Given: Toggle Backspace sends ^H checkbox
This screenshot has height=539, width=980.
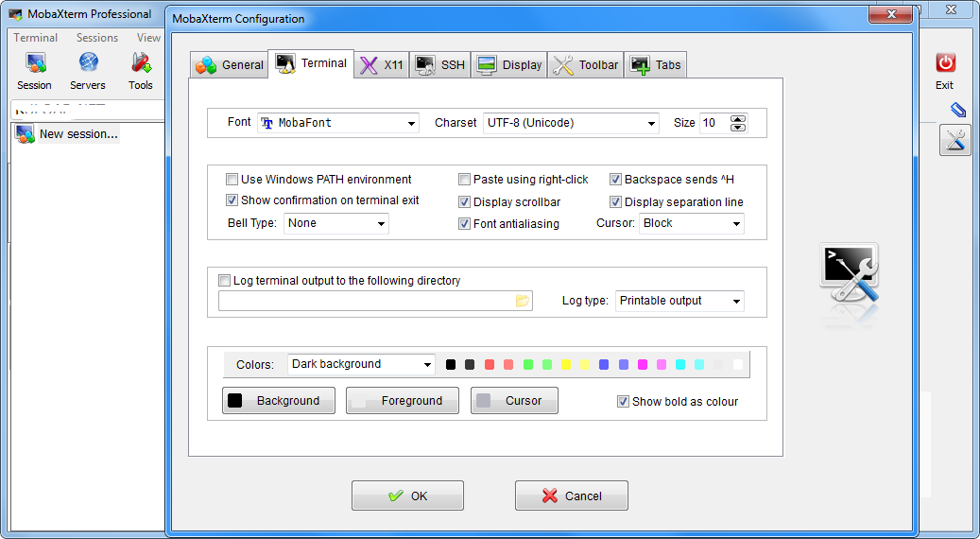Looking at the screenshot, I should (615, 180).
